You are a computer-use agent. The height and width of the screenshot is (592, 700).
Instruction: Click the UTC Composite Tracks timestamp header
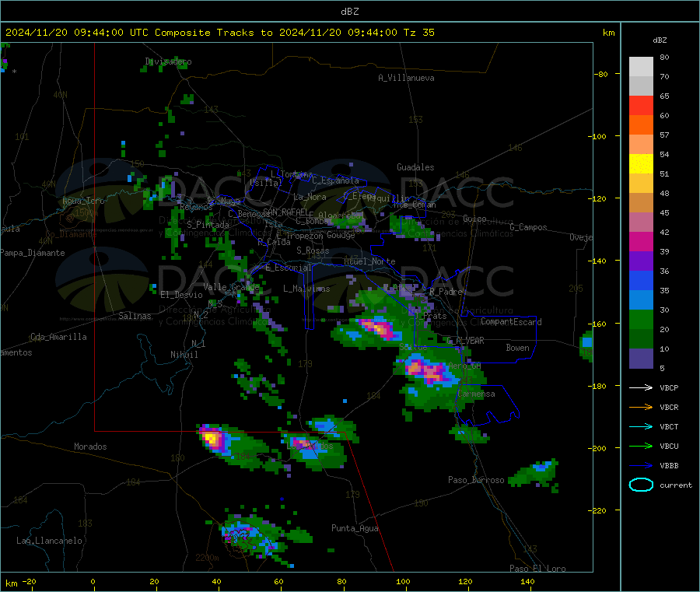(x=219, y=33)
